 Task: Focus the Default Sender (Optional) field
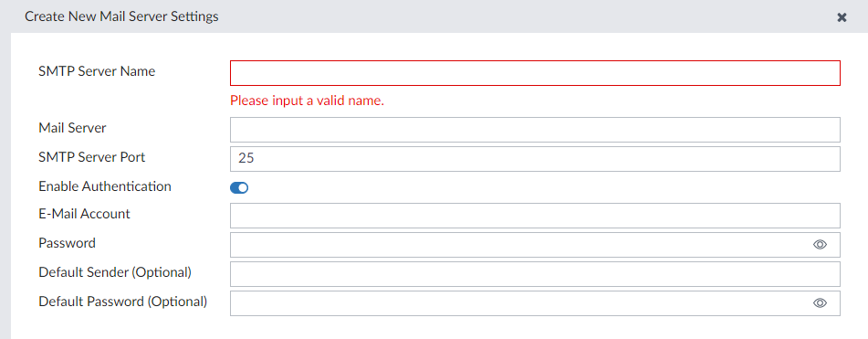click(x=535, y=274)
